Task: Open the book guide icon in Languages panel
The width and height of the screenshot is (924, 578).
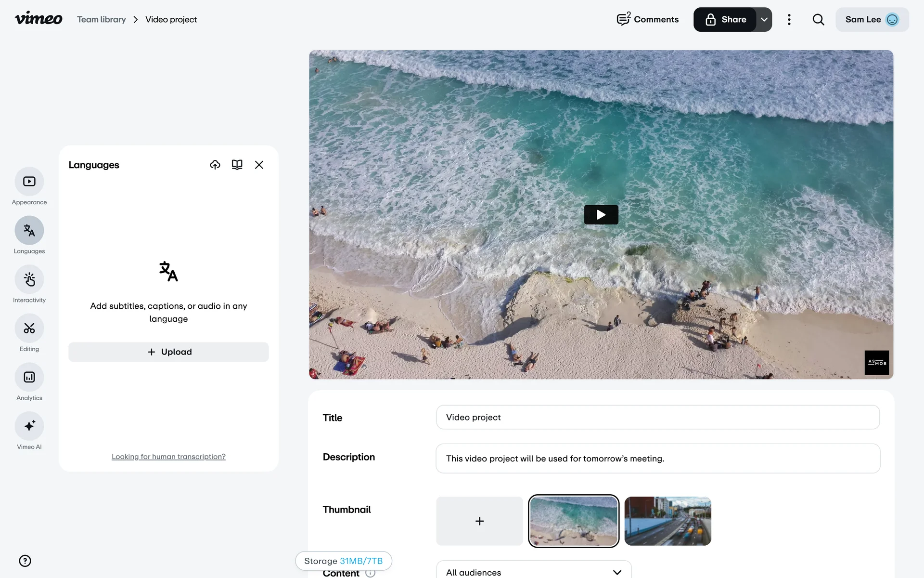Action: click(237, 165)
